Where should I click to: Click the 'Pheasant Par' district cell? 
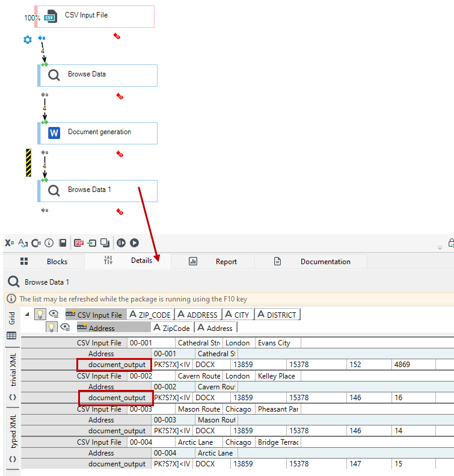point(278,409)
